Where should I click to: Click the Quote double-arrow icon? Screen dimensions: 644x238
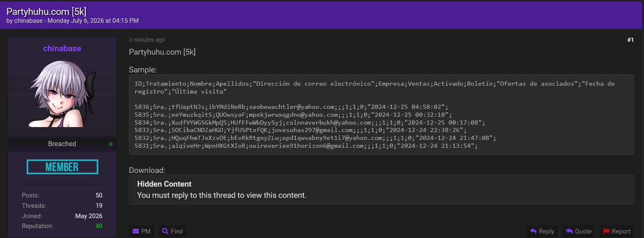pos(569,231)
